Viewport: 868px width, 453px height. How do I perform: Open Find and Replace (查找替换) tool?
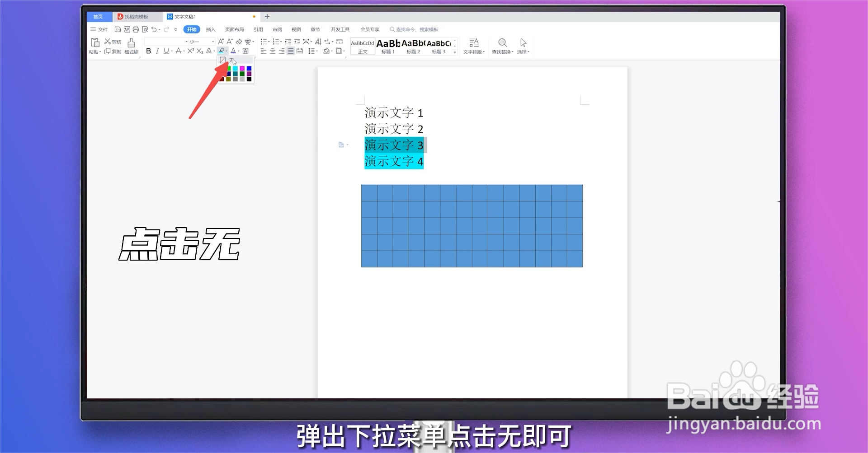tap(502, 45)
